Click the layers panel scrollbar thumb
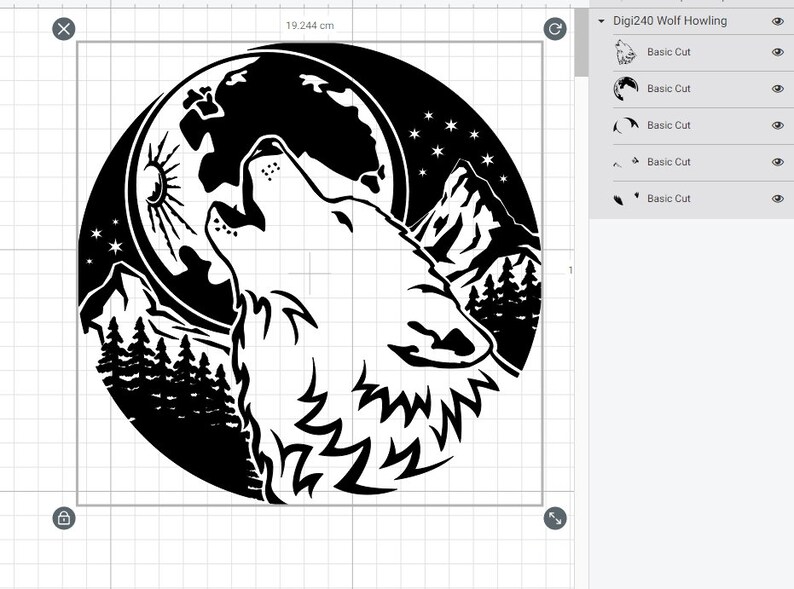The height and width of the screenshot is (589, 794). tap(581, 41)
